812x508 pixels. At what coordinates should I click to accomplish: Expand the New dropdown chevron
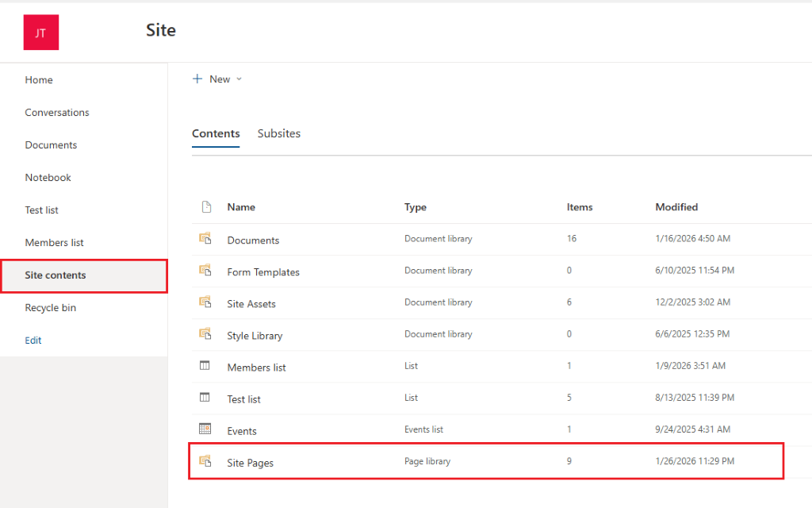(239, 79)
